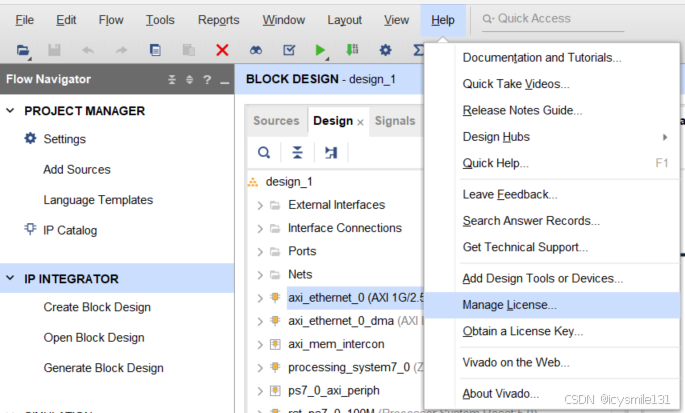This screenshot has width=685, height=413.
Task: Click the Paste toolbar icon
Action: [x=188, y=50]
